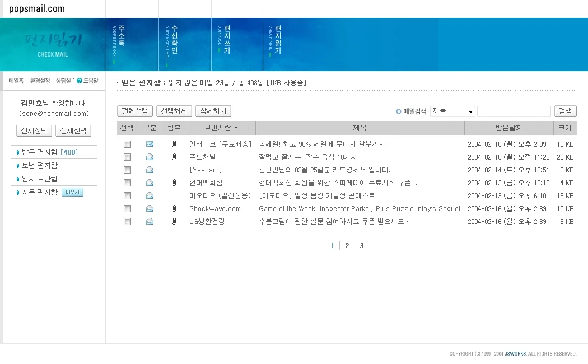This screenshot has height=364, width=588.
Task: Tick the LG생활건강 message checkbox
Action: point(128,221)
